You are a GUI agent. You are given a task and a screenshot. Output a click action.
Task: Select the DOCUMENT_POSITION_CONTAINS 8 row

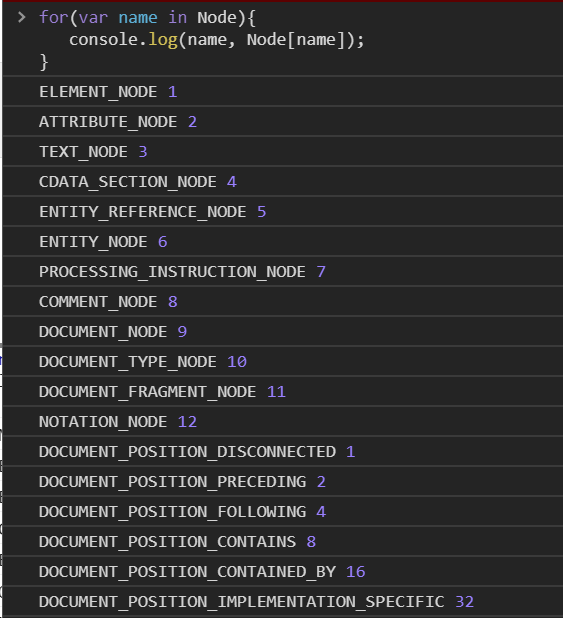pos(283,541)
